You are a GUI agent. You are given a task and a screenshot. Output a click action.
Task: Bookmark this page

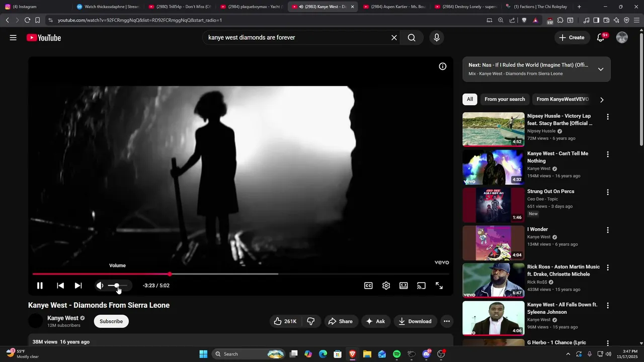click(38, 20)
